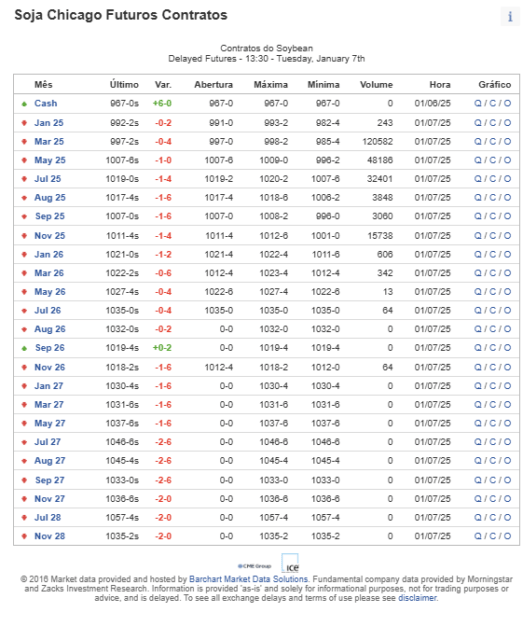
Task: Click the green up arrow beside Sep 26
Action: point(24,348)
